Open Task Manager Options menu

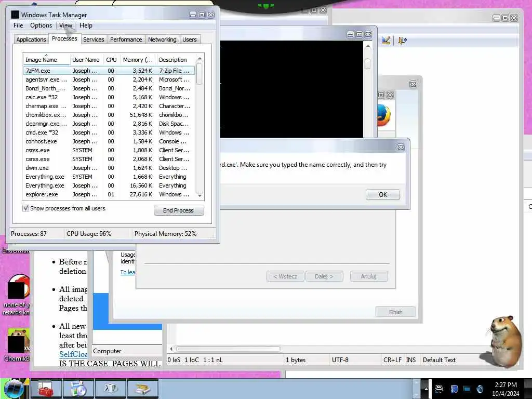tap(41, 25)
